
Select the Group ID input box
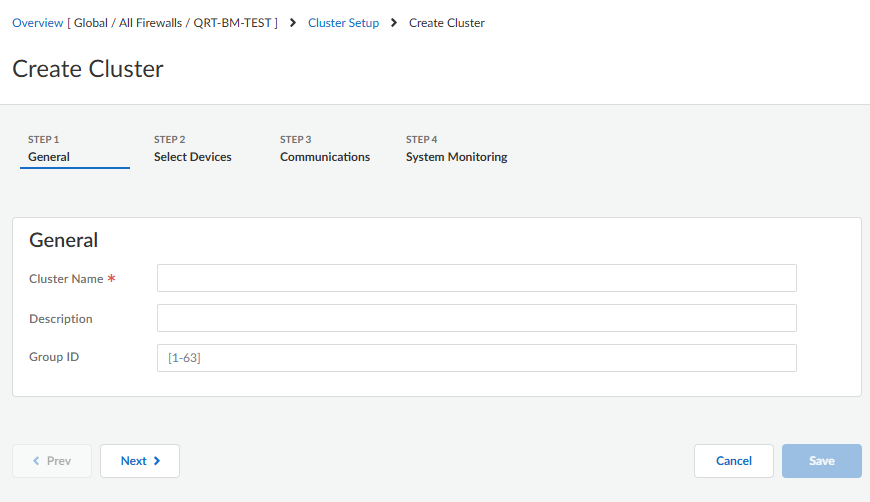coord(476,358)
